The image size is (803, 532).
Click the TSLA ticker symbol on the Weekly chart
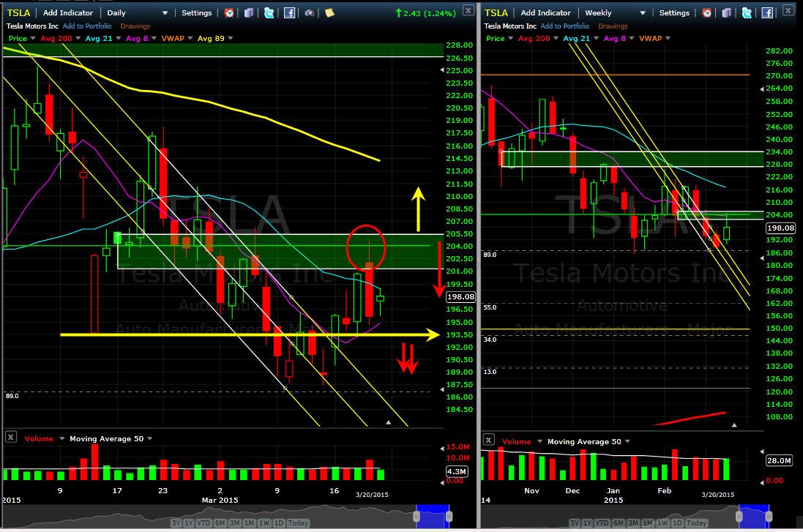pos(496,12)
